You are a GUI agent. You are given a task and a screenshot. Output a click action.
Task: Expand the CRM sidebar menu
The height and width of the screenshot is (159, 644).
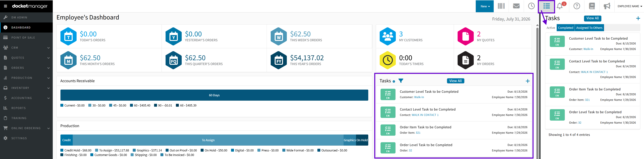pos(27,48)
